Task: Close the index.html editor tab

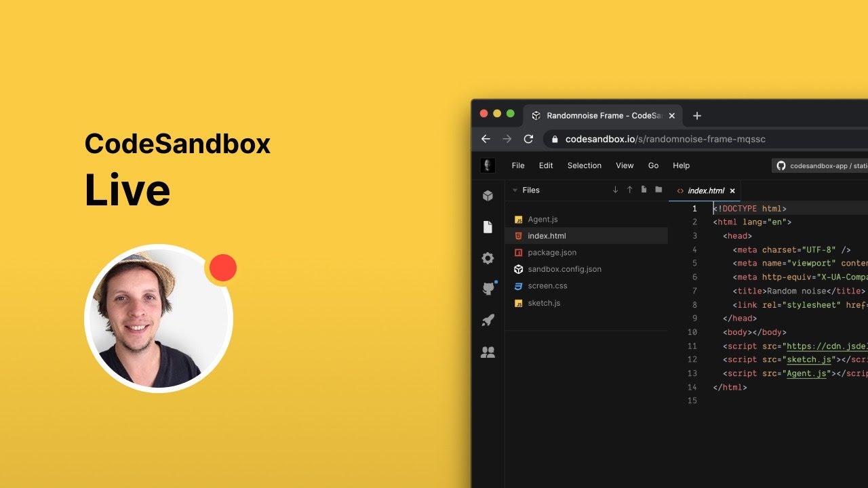Action: pyautogui.click(x=732, y=191)
